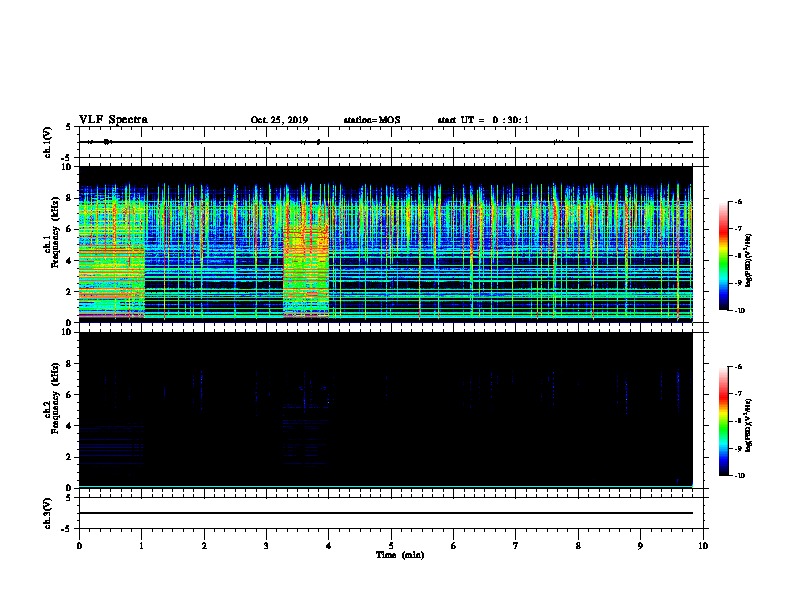Click the 'ch.1(V)' waveform axis label

coord(48,142)
